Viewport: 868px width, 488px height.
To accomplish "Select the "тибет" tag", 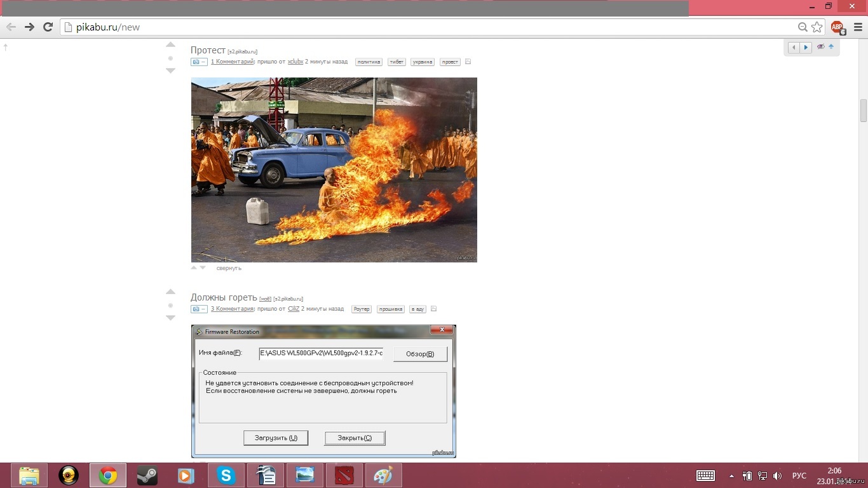I will coord(397,62).
